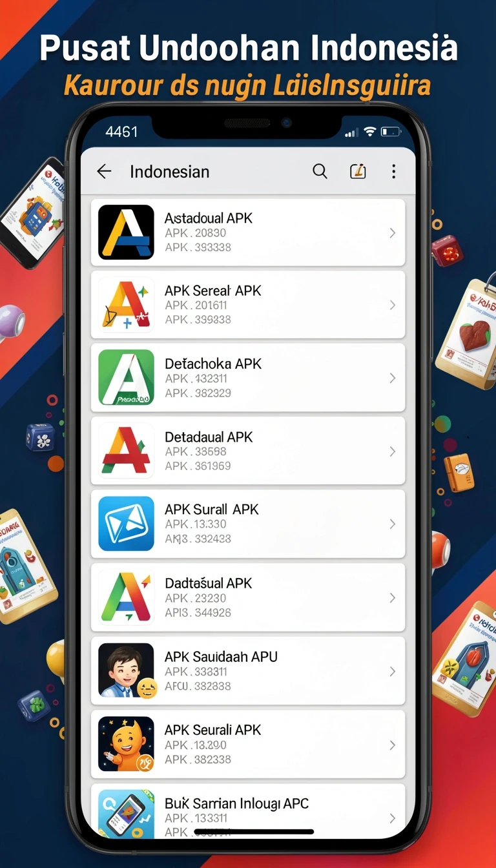Tap the Detadaual APK red icon

126,451
